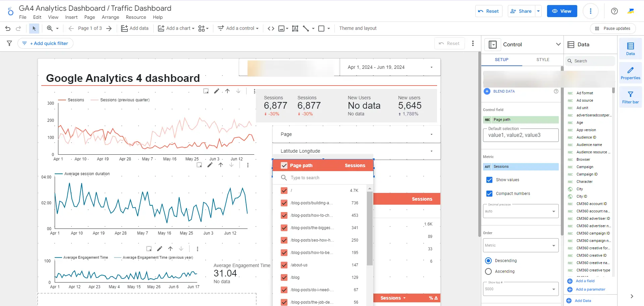Toggle Show values checkbox
The width and height of the screenshot is (644, 306).
point(489,180)
